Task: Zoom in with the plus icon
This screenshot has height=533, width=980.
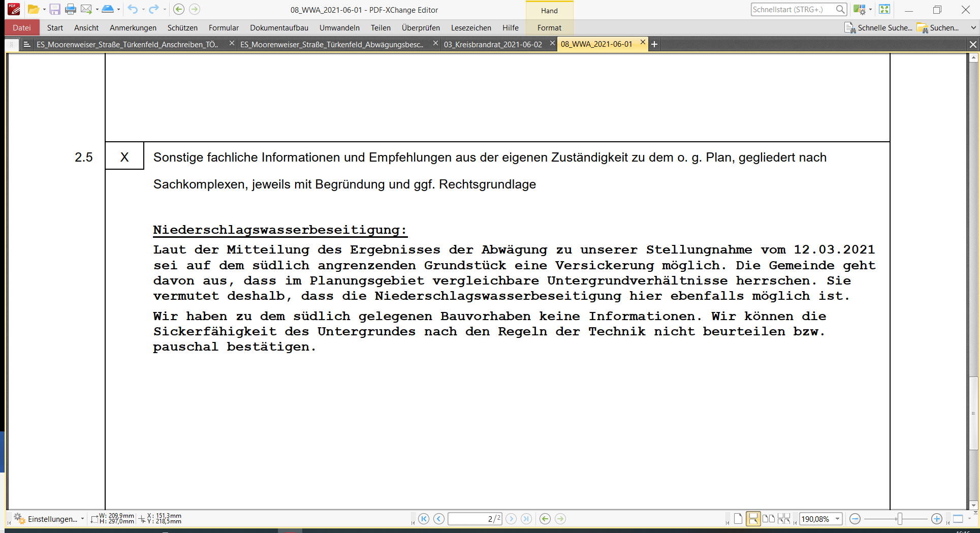Action: [937, 519]
